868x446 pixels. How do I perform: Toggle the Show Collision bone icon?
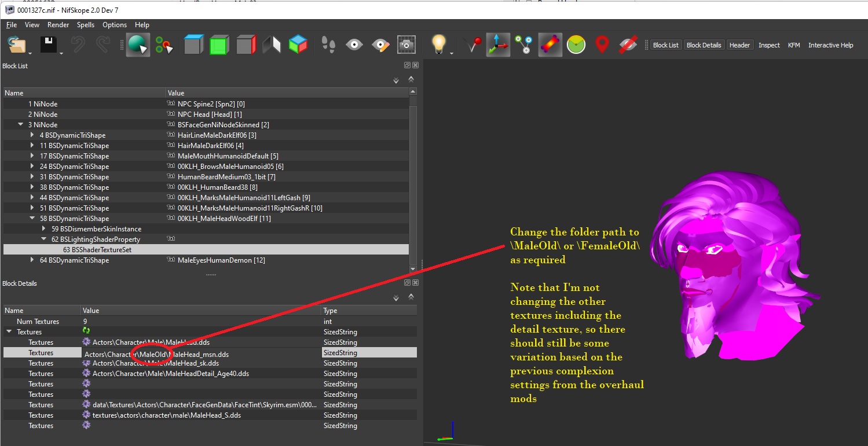click(550, 45)
